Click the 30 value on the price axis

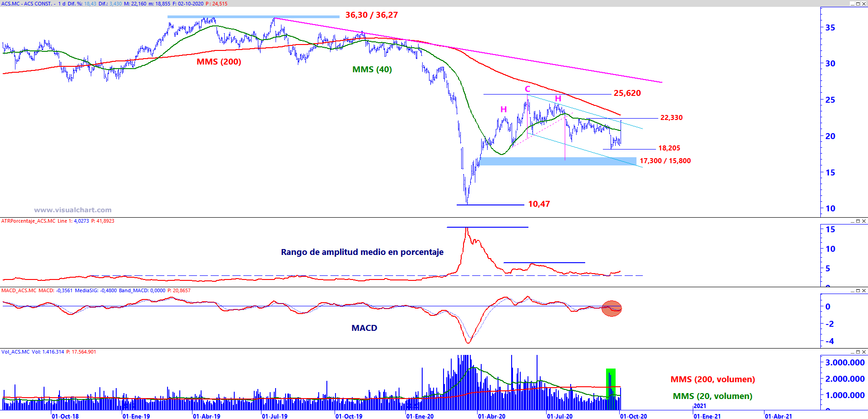(x=830, y=64)
